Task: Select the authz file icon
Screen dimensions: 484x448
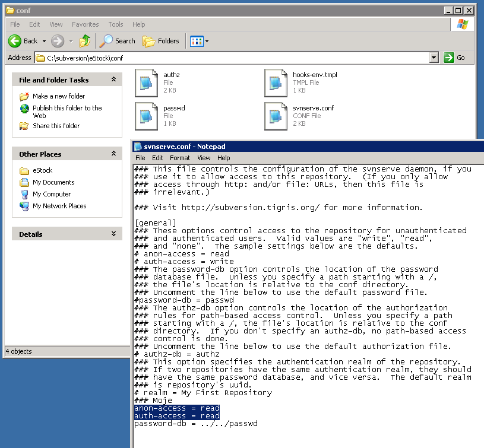Action: [146, 82]
